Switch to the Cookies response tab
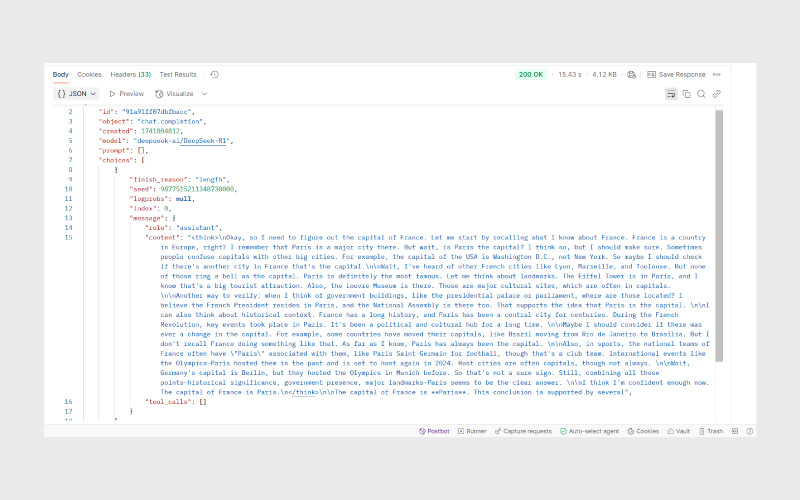Image resolution: width=800 pixels, height=500 pixels. click(89, 74)
